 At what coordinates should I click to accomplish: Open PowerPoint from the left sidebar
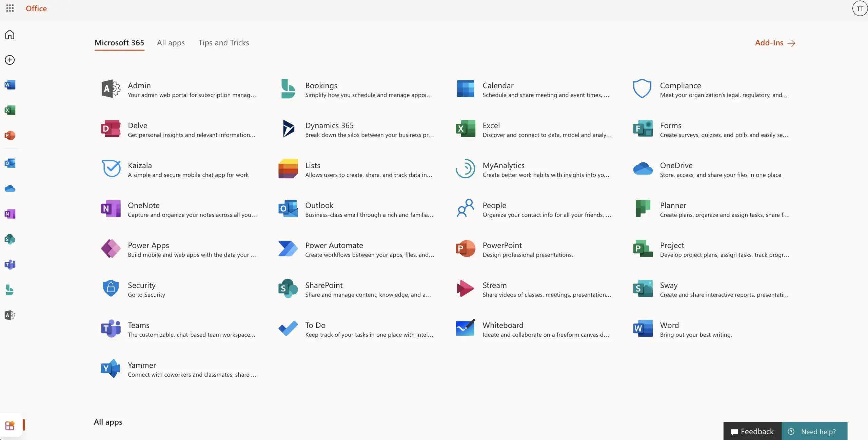click(10, 135)
